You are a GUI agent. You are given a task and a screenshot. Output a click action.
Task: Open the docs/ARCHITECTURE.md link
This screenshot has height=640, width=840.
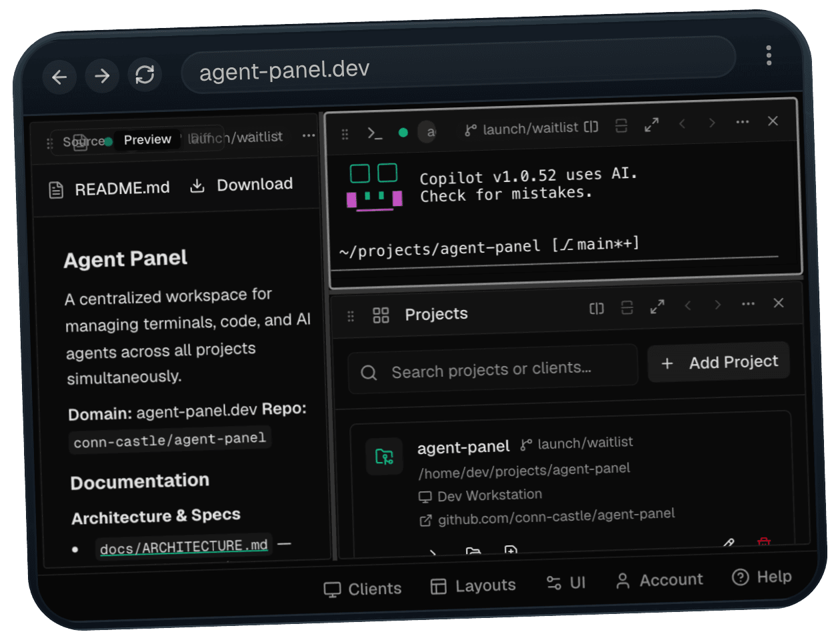pyautogui.click(x=183, y=547)
